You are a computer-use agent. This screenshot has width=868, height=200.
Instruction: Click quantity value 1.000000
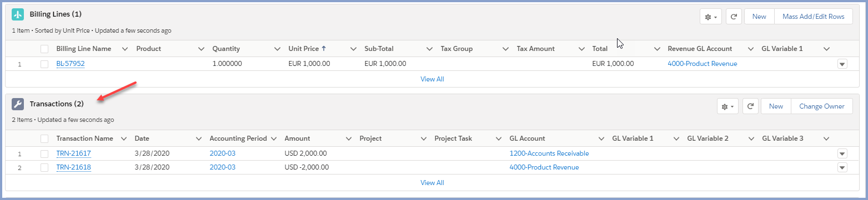coord(227,64)
